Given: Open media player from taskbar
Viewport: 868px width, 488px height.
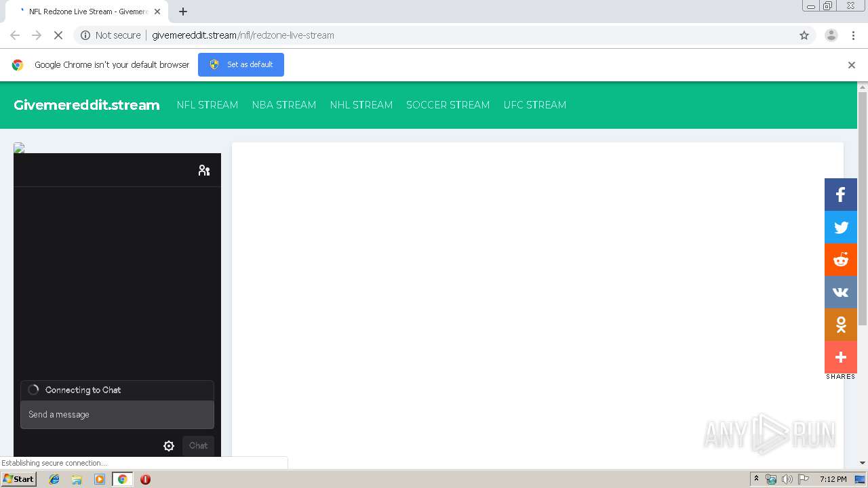Looking at the screenshot, I should click(x=100, y=479).
